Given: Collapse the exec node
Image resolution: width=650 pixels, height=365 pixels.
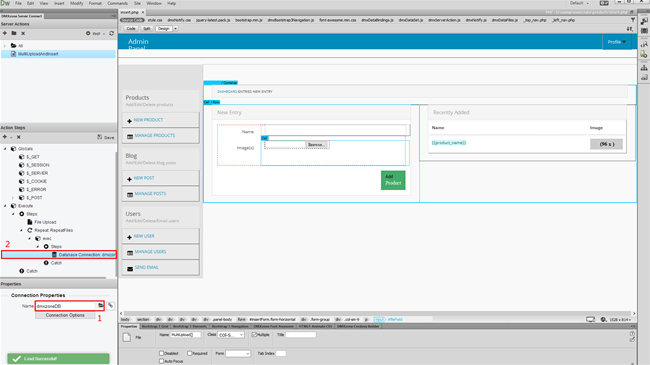Looking at the screenshot, I should click(x=30, y=238).
